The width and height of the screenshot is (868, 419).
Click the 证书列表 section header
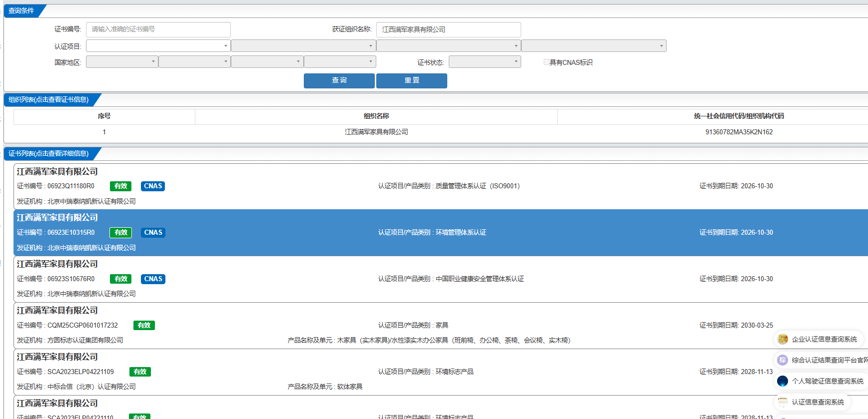(x=48, y=154)
